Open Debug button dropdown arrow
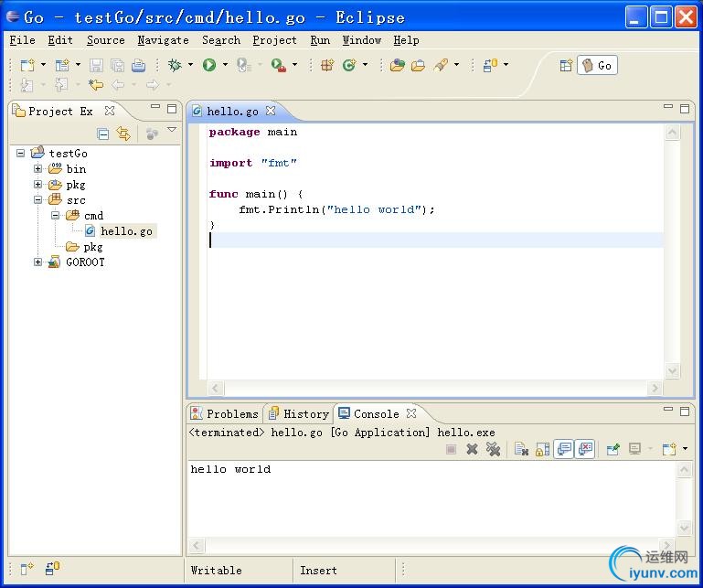 tap(190, 65)
